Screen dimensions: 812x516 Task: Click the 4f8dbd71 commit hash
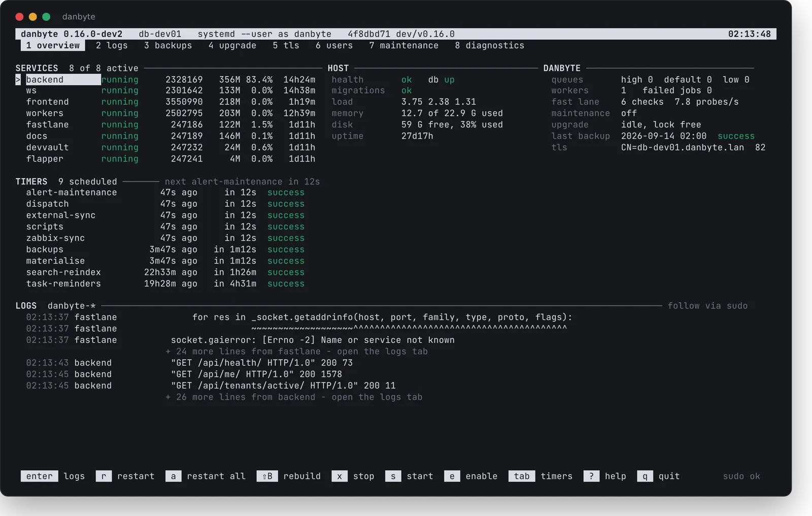pos(369,34)
